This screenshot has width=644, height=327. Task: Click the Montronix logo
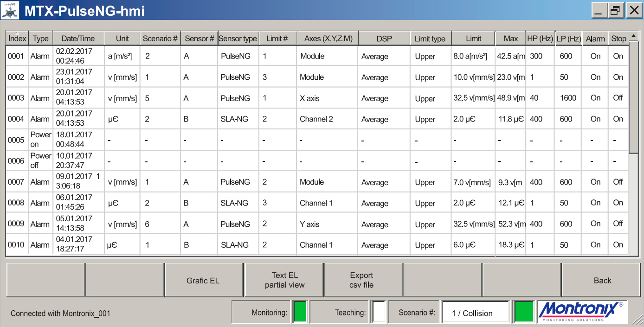coord(582,312)
